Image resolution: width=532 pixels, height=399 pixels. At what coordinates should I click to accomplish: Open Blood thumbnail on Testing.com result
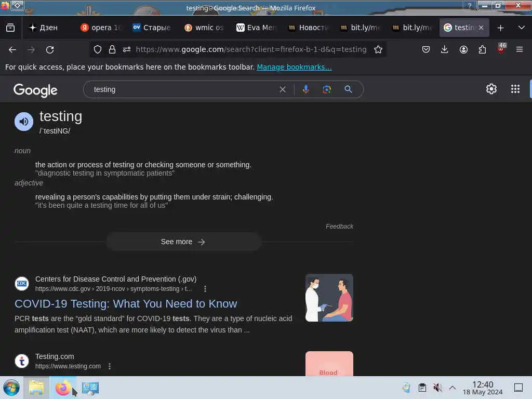point(329,364)
